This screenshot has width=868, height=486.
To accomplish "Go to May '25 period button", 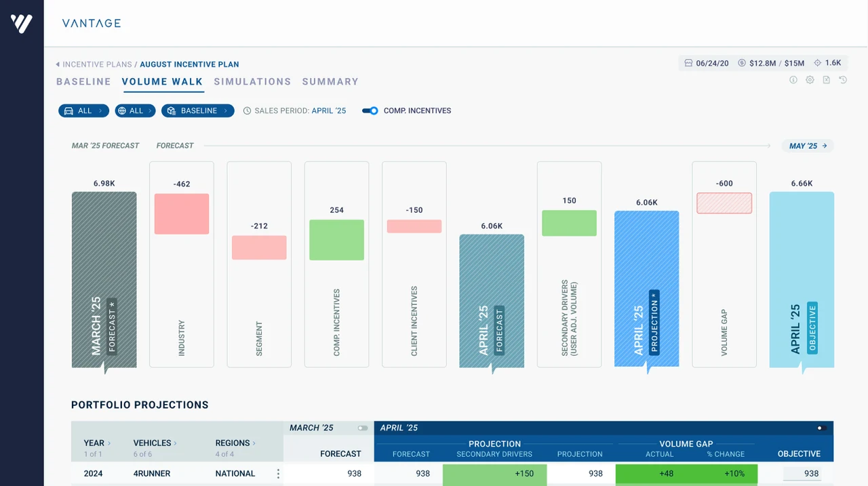I will tap(808, 146).
